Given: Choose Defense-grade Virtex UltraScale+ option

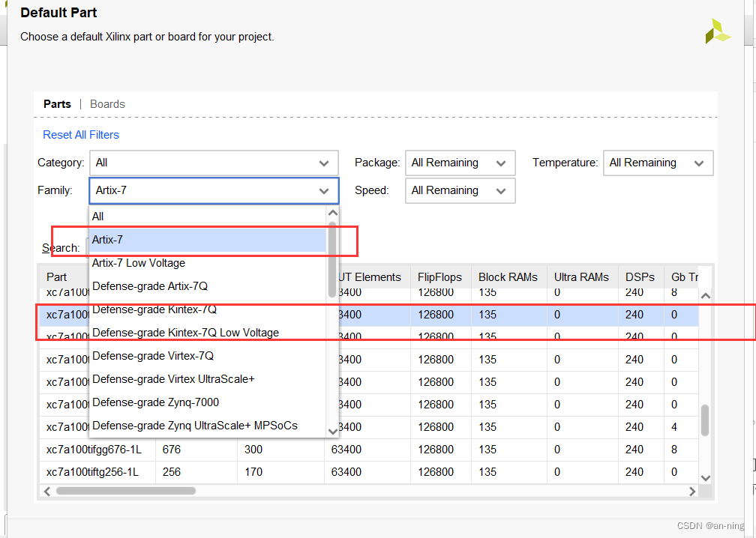Looking at the screenshot, I should [208, 379].
